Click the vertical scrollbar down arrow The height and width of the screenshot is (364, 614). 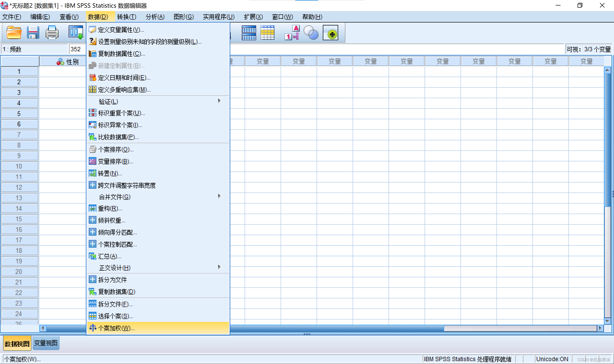607,321
